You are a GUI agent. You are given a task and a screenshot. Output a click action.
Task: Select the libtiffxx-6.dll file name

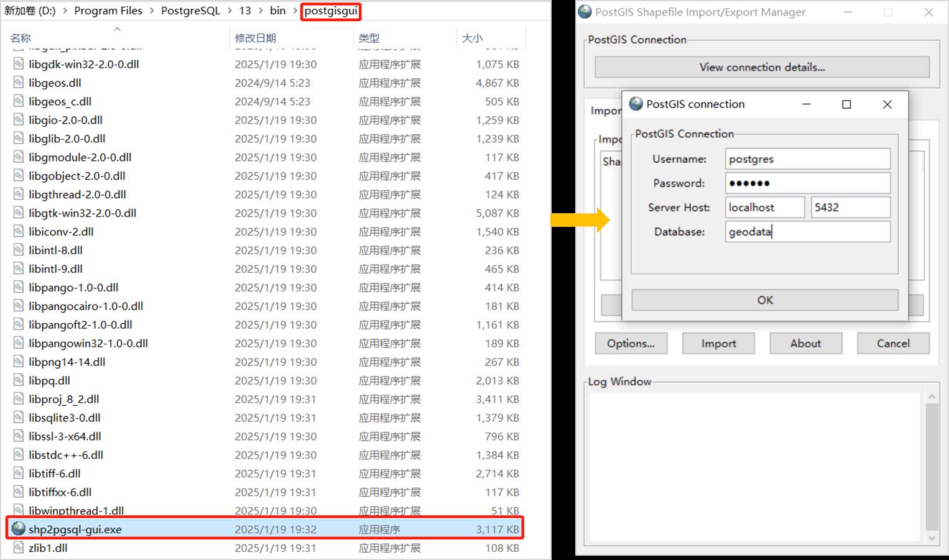[x=60, y=492]
